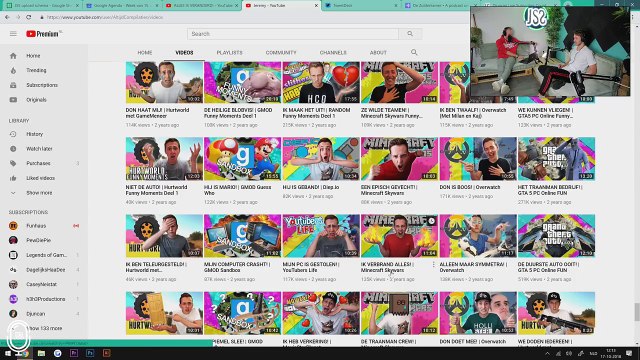
Task: Click the page vertical scrollbar thumb
Action: pos(637,312)
